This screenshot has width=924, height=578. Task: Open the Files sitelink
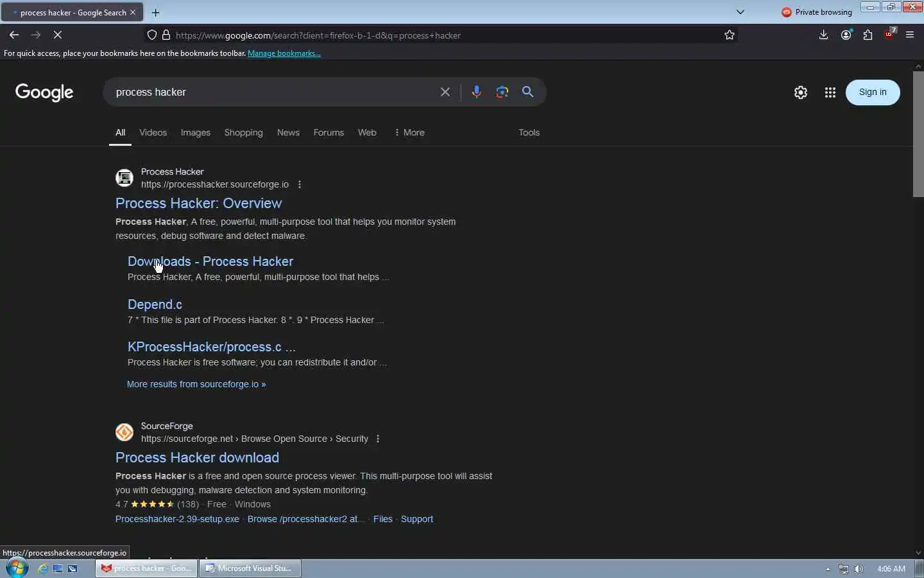click(x=382, y=519)
